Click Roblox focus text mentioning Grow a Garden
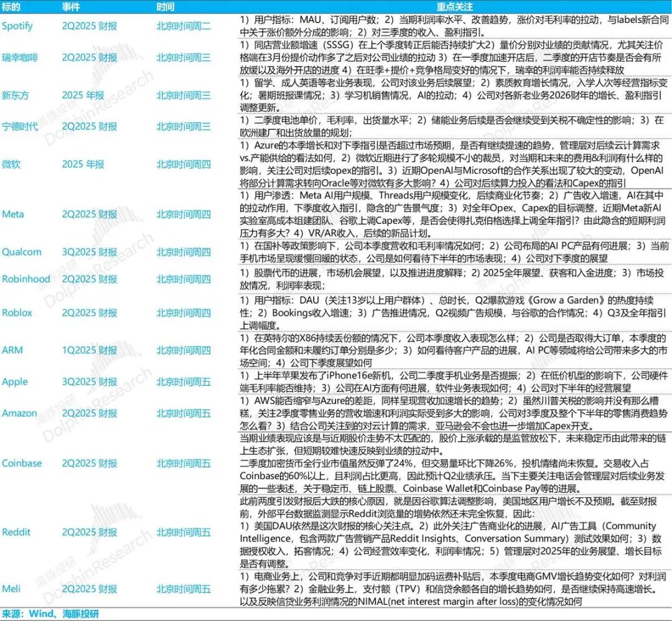The image size is (672, 621). pyautogui.click(x=454, y=313)
